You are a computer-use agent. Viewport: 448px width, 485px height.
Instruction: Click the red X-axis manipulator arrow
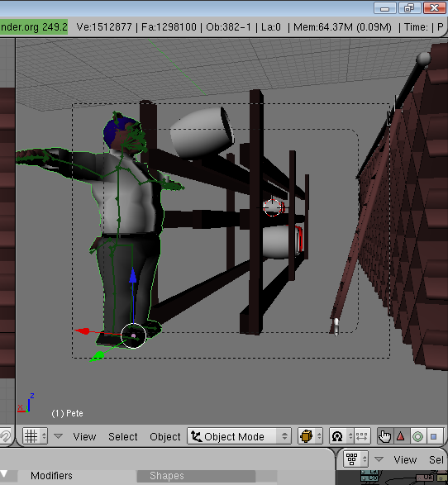tap(83, 331)
